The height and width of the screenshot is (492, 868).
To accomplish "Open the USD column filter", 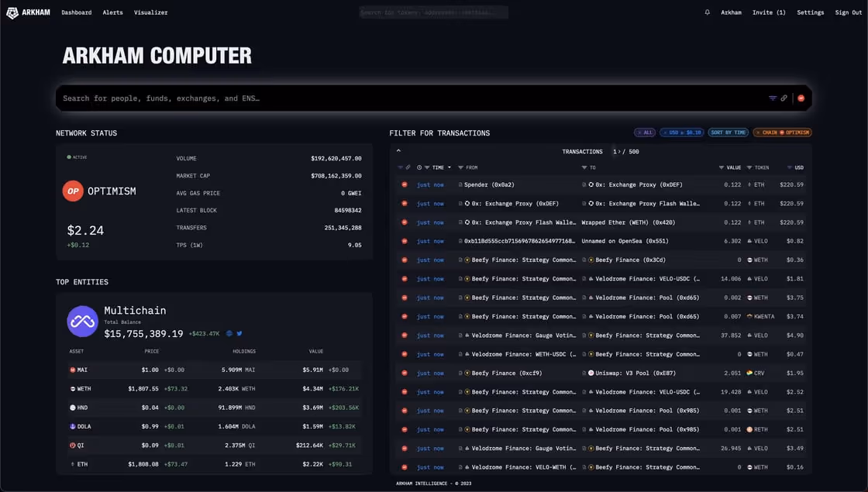I will [x=790, y=167].
